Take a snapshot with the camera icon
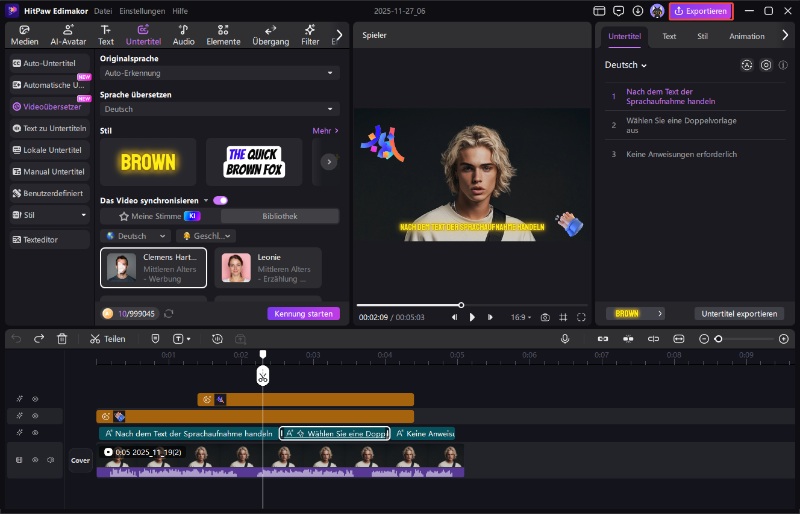800x514 pixels. click(x=545, y=317)
